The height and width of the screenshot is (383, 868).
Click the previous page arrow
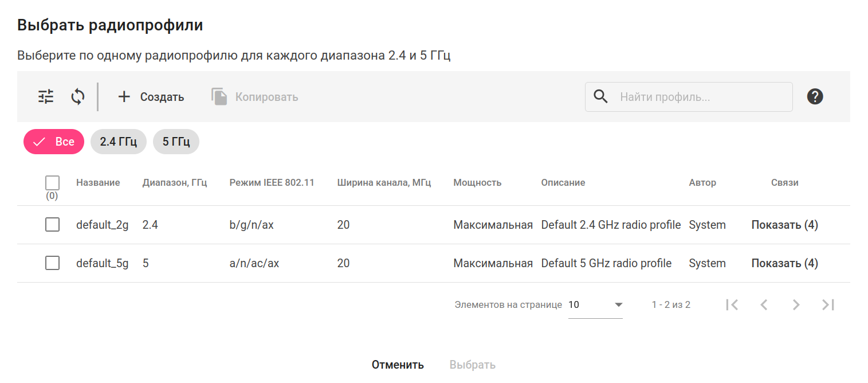(x=764, y=305)
